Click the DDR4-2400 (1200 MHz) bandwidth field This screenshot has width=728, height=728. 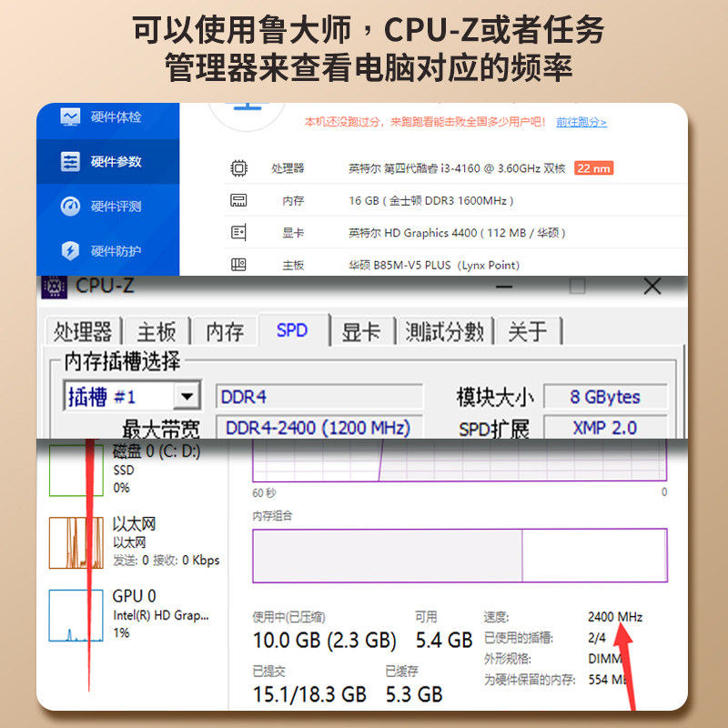(319, 427)
